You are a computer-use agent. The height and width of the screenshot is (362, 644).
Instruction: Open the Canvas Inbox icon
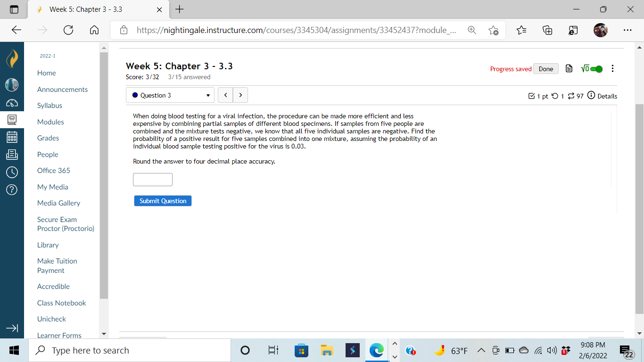point(12,154)
